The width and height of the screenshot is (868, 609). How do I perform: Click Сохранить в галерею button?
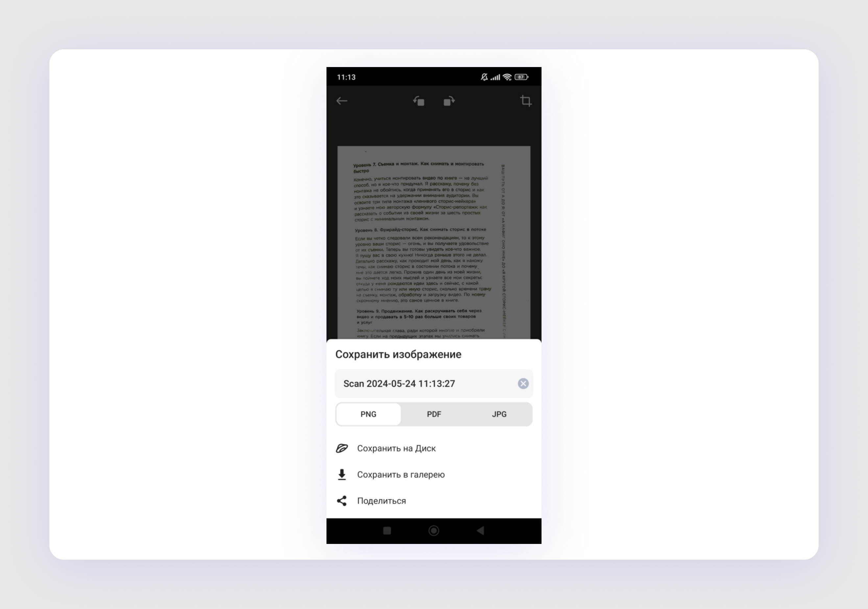[401, 474]
